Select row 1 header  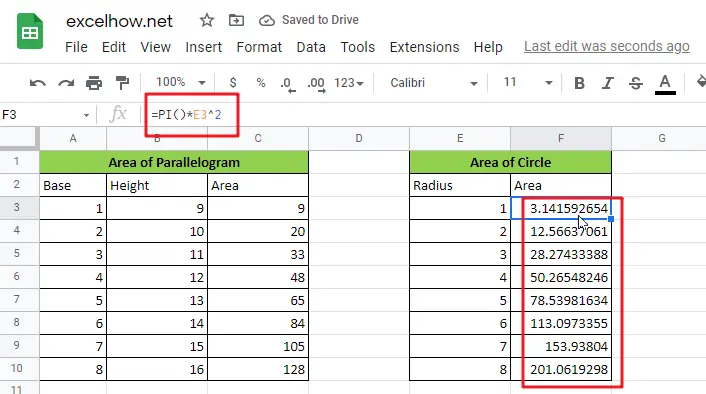click(x=17, y=161)
